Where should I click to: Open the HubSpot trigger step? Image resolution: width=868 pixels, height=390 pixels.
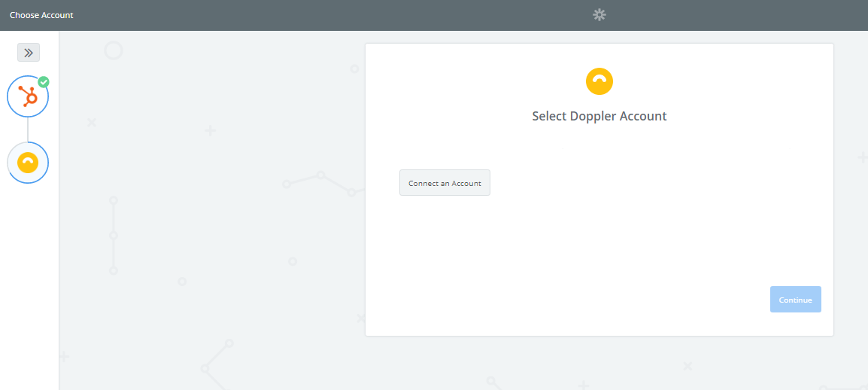(28, 96)
